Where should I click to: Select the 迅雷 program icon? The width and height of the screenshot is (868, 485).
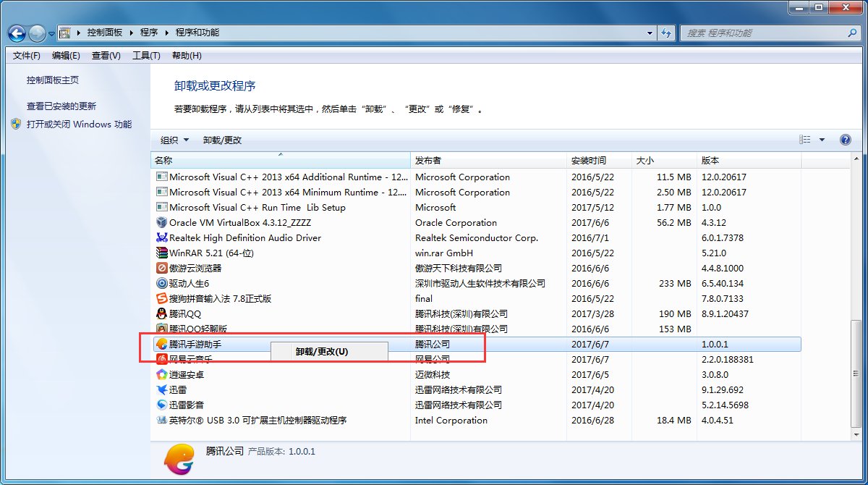coord(161,389)
